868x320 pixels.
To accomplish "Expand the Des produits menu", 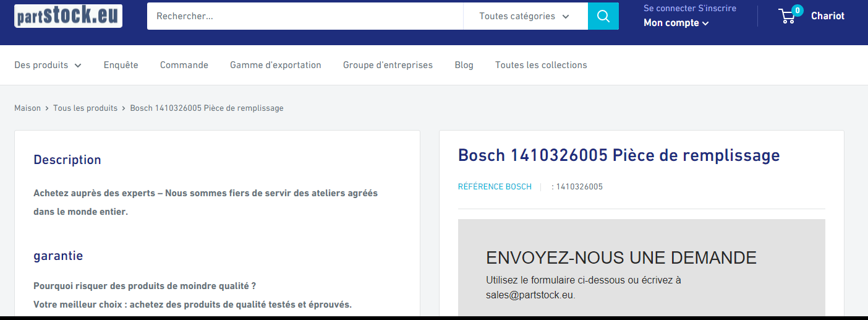I will [48, 65].
